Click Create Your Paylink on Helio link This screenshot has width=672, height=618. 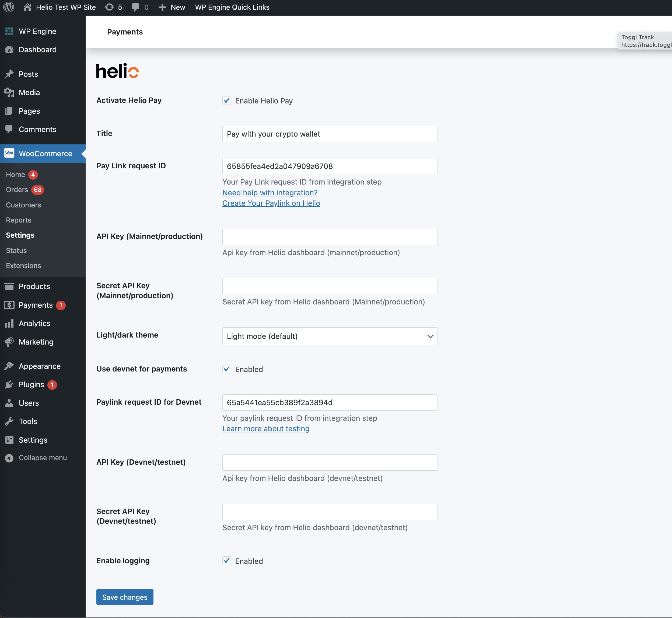271,203
